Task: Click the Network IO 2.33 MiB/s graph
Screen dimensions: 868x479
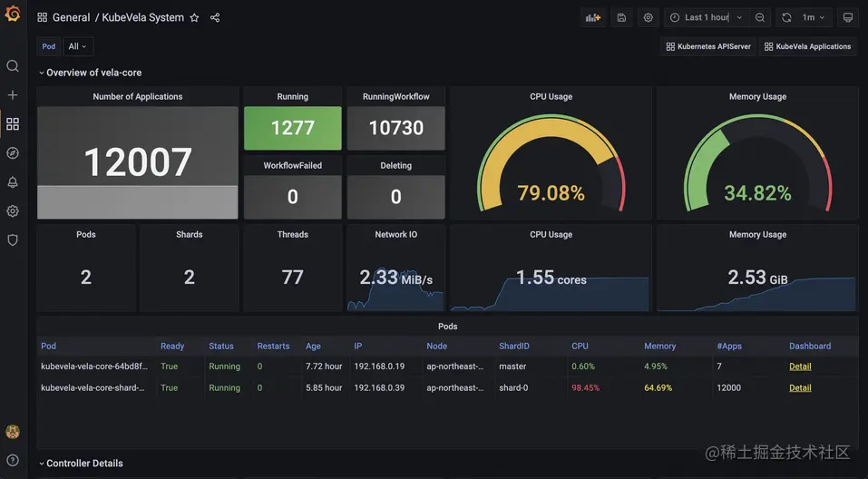Action: (395, 277)
